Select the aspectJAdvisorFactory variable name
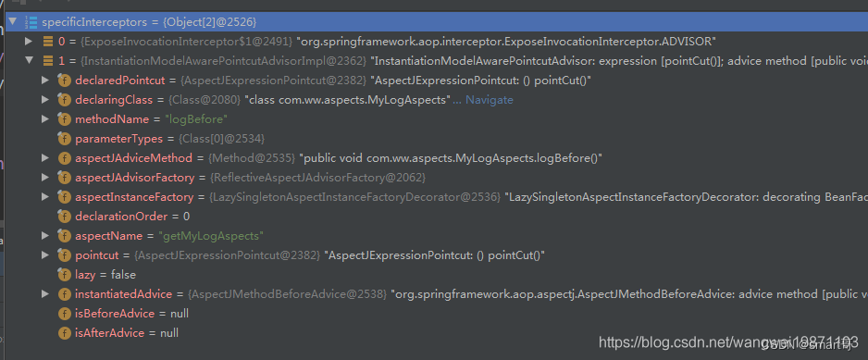 135,178
